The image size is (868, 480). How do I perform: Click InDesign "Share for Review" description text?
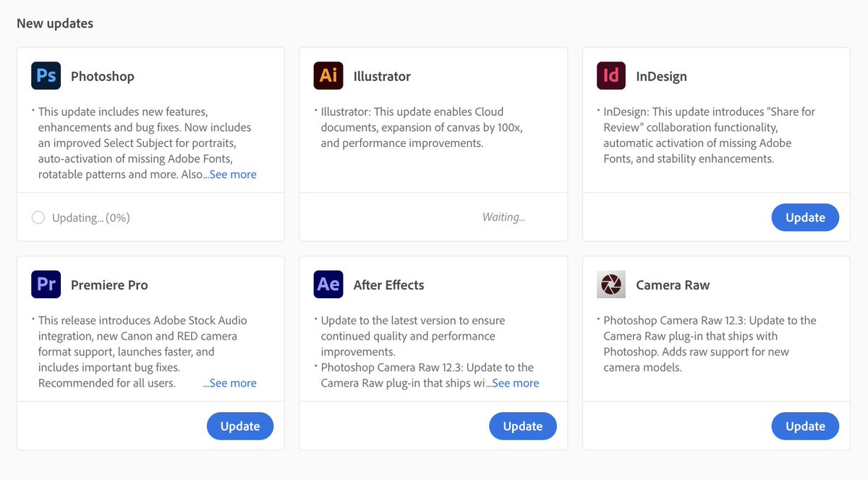709,135
